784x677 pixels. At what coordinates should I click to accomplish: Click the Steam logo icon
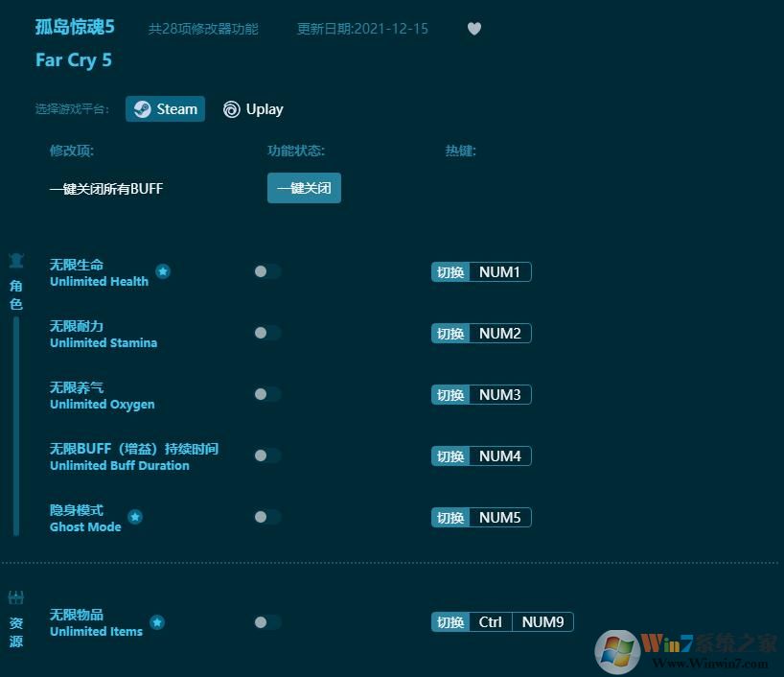click(x=144, y=108)
